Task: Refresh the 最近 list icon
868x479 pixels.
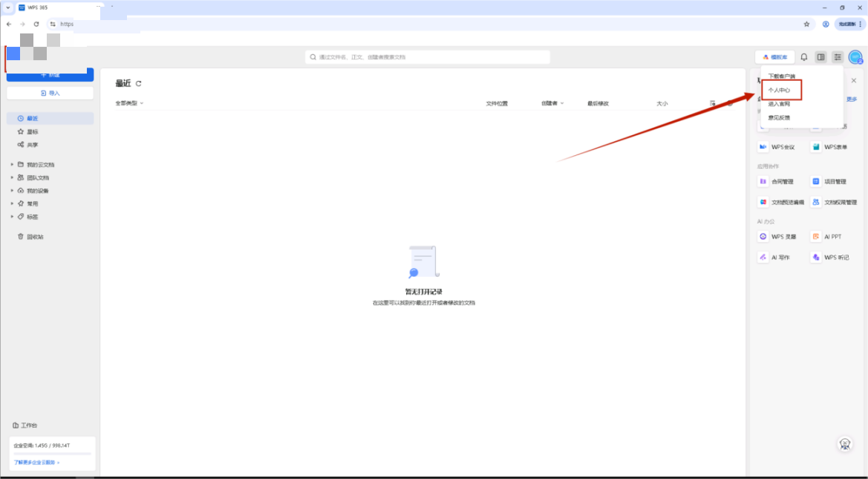Action: pyautogui.click(x=138, y=84)
